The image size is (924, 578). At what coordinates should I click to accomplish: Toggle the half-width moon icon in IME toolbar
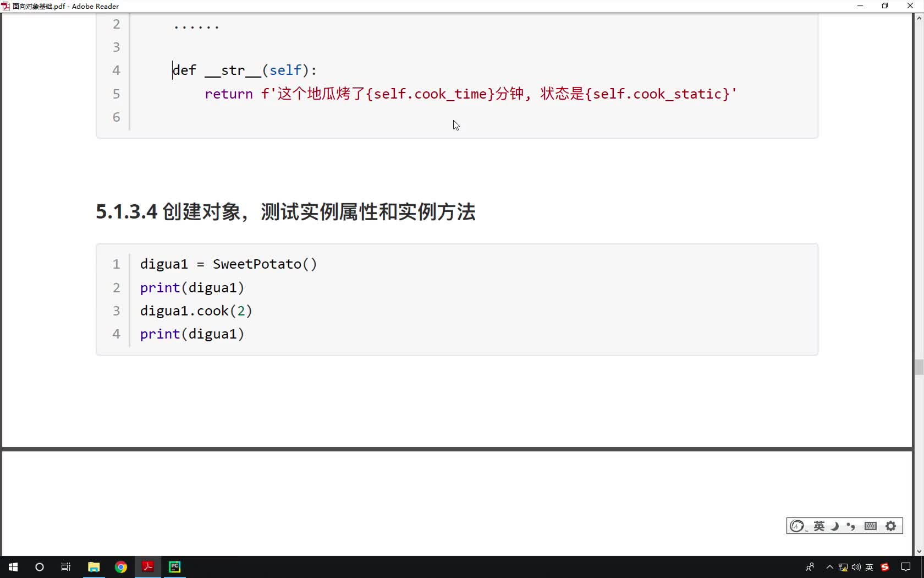(835, 526)
